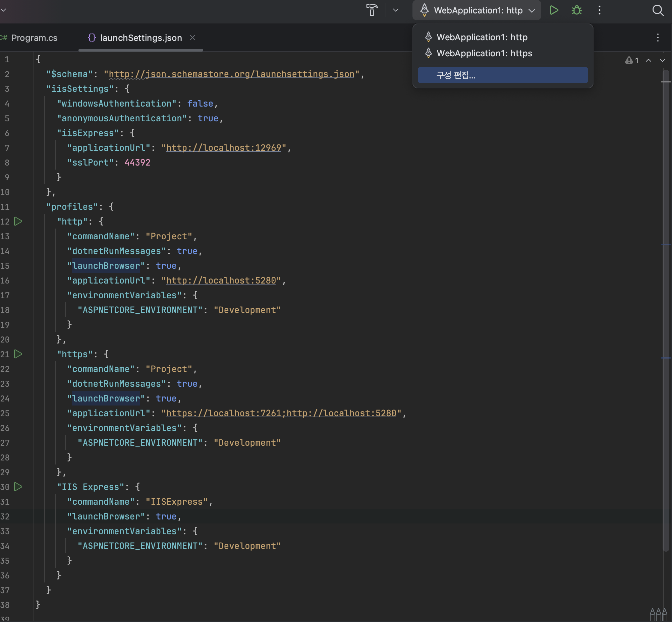Open the run configuration dropdown

[x=476, y=10]
